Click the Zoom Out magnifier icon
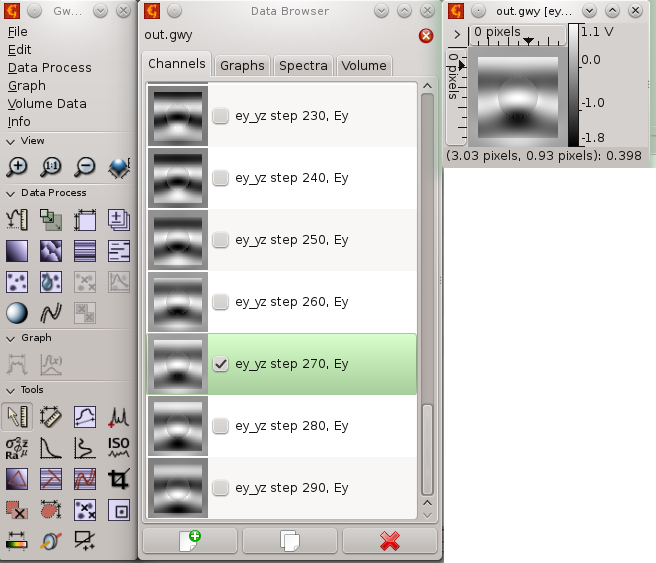The width and height of the screenshot is (656, 563). tap(85, 166)
